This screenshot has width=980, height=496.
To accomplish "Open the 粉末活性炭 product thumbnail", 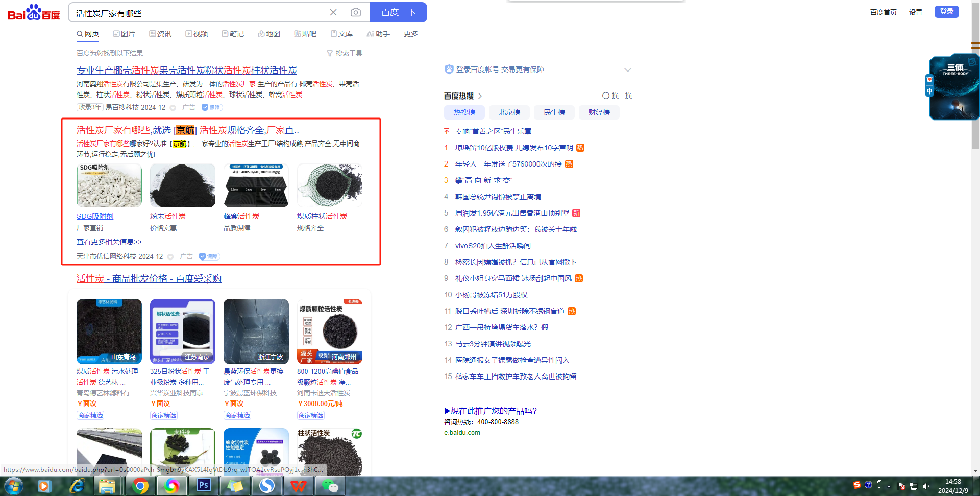I will [183, 185].
